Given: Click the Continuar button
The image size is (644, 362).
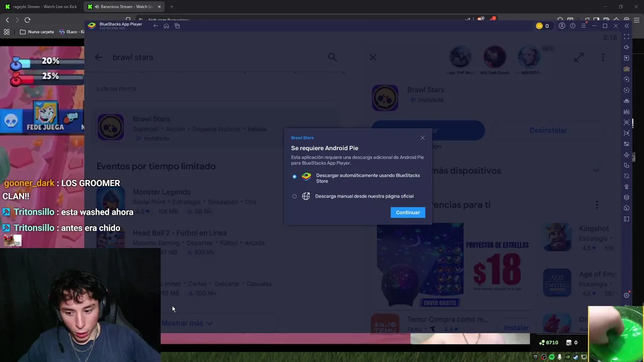Looking at the screenshot, I should [408, 212].
